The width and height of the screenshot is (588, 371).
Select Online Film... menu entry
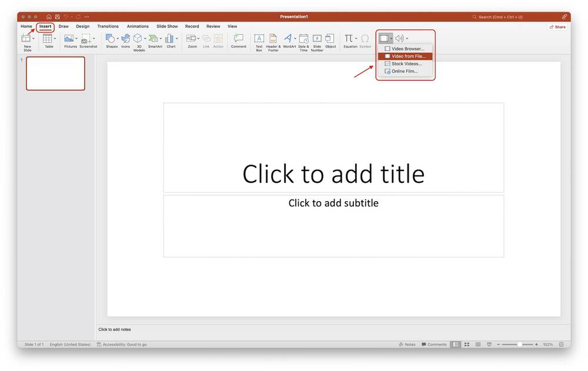(x=405, y=71)
